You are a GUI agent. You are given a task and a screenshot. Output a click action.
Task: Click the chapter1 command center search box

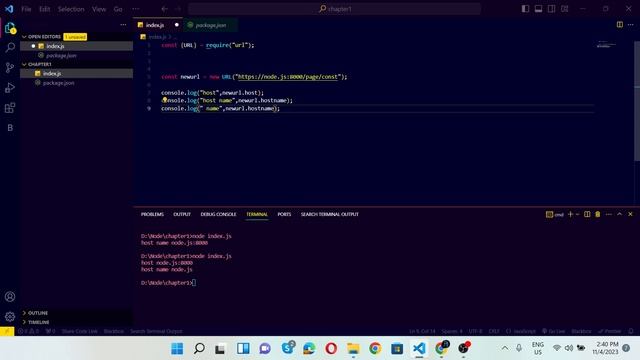[x=334, y=9]
